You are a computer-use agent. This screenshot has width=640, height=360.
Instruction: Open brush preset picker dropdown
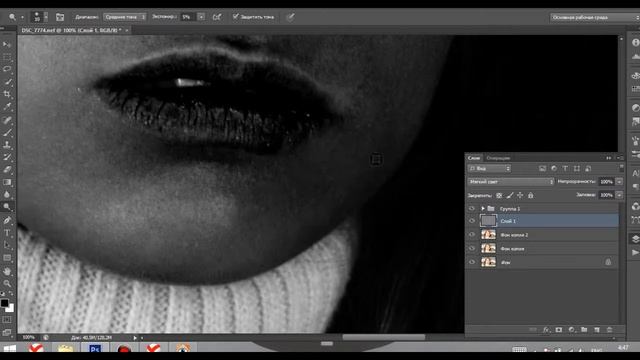coord(46,17)
